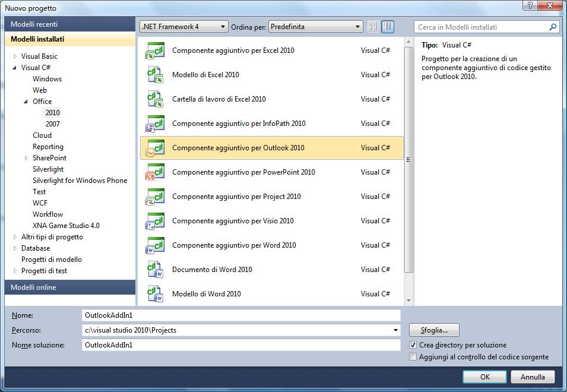Open the dialog help question mark
567x392 pixels.
530,5
